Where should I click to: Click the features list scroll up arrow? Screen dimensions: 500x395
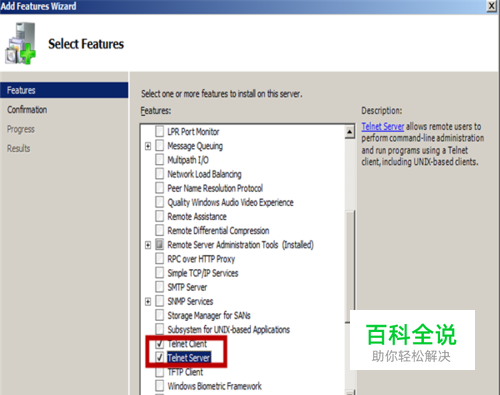[349, 132]
